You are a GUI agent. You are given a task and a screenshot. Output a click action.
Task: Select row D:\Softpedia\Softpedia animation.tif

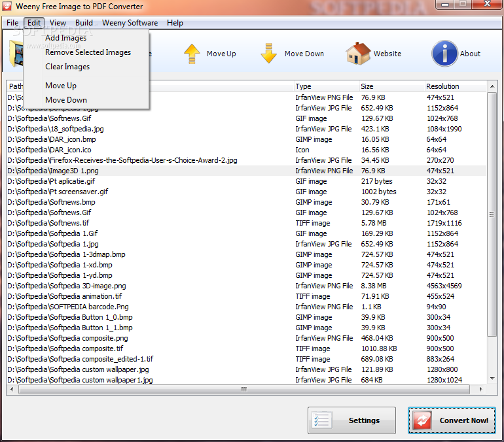tap(247, 296)
